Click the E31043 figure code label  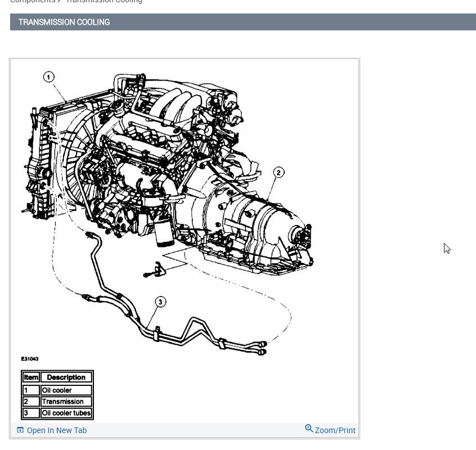coord(30,358)
